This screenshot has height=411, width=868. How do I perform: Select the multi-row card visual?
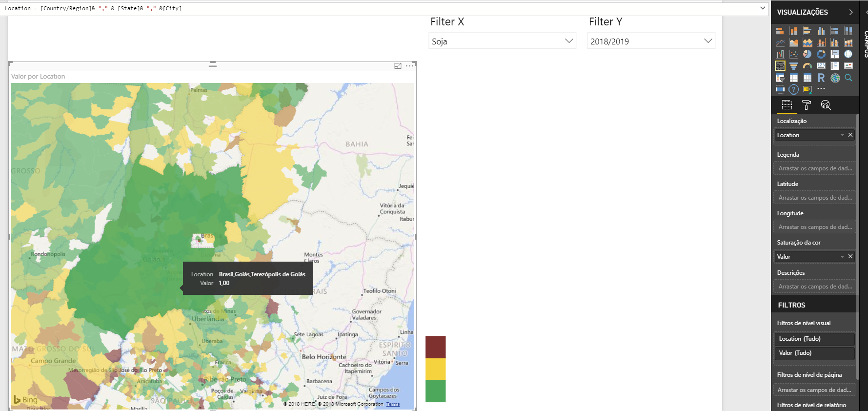pyautogui.click(x=835, y=66)
